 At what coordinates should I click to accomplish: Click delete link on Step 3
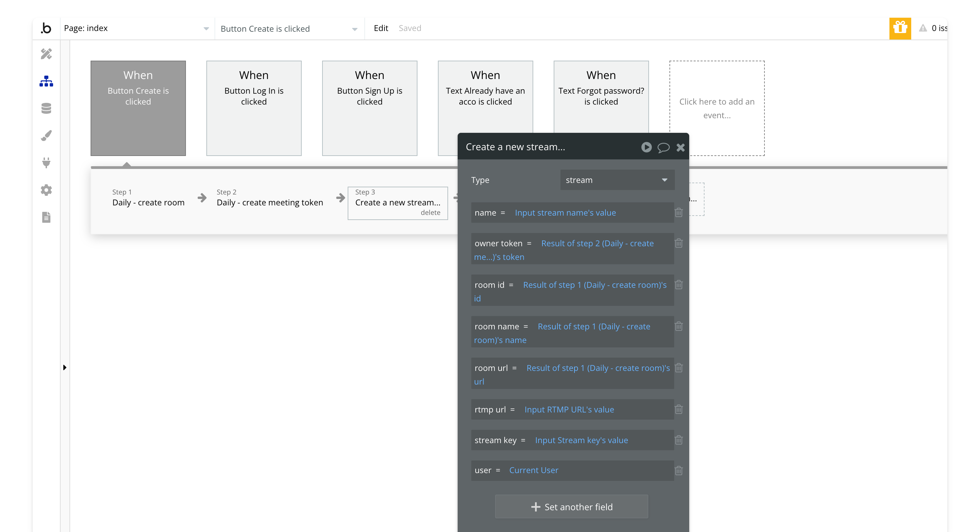point(430,213)
